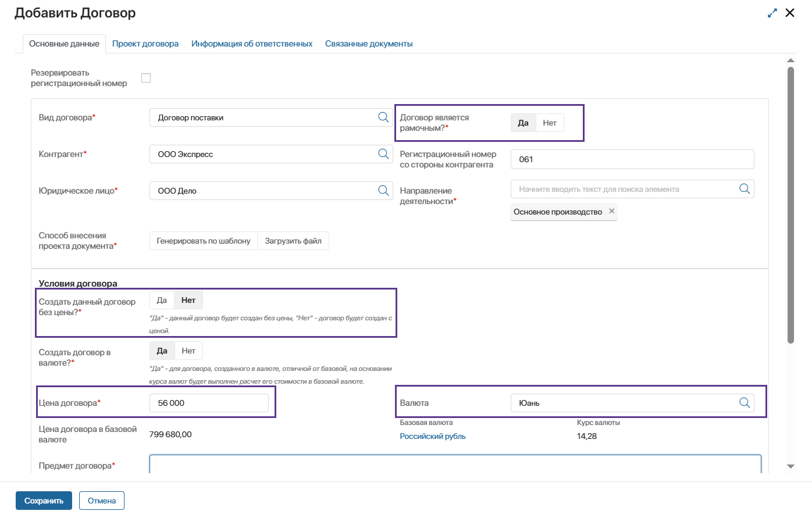Click the Цена договора input field
Screen dimensions: 812x518
point(209,403)
